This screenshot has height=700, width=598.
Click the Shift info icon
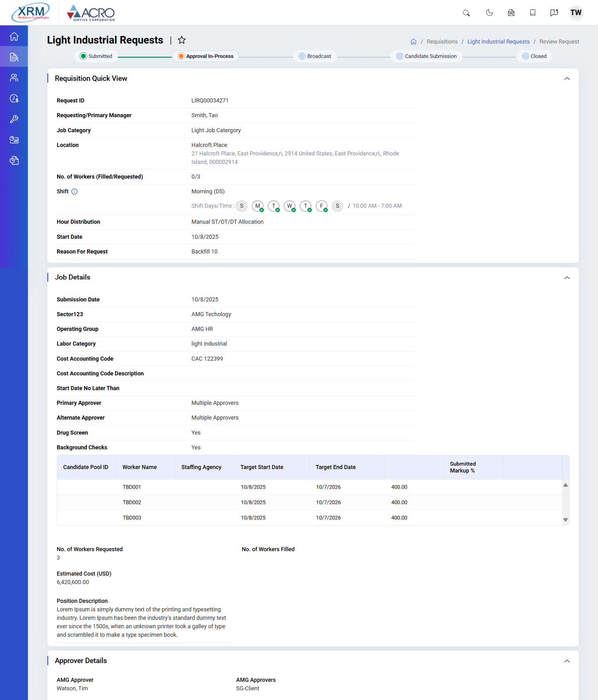[x=74, y=191]
